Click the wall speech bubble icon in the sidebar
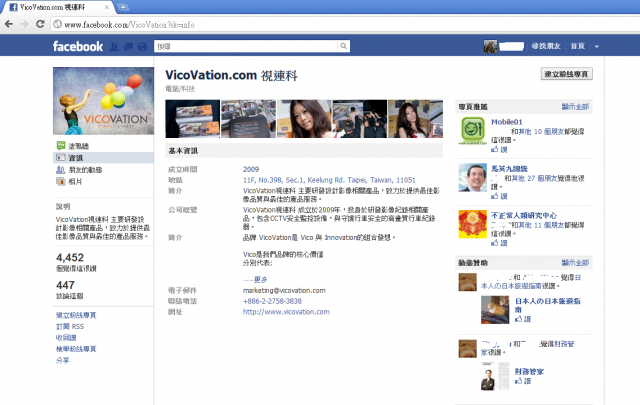The image size is (640, 405). point(60,145)
